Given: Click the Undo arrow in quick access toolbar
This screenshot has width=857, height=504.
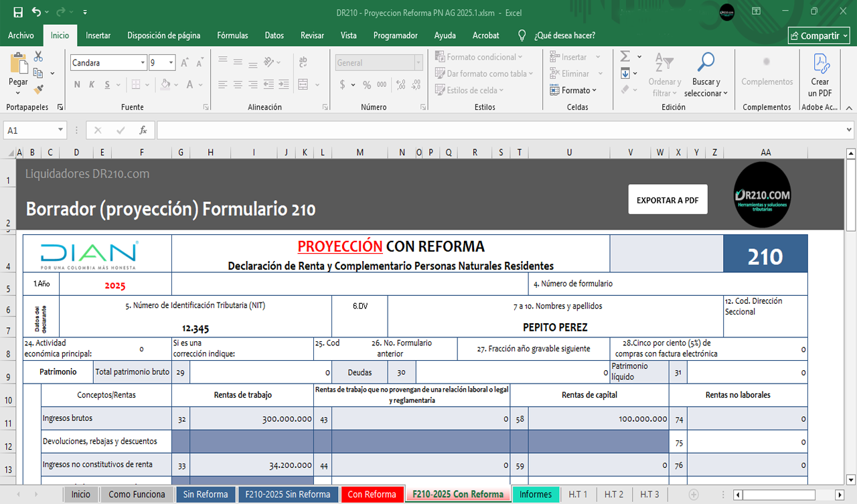Looking at the screenshot, I should tap(36, 13).
